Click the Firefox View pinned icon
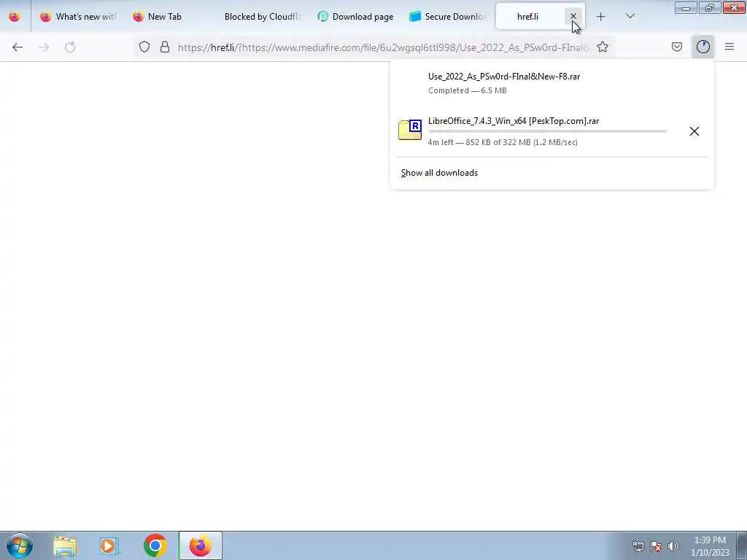The image size is (747, 560). point(15,17)
